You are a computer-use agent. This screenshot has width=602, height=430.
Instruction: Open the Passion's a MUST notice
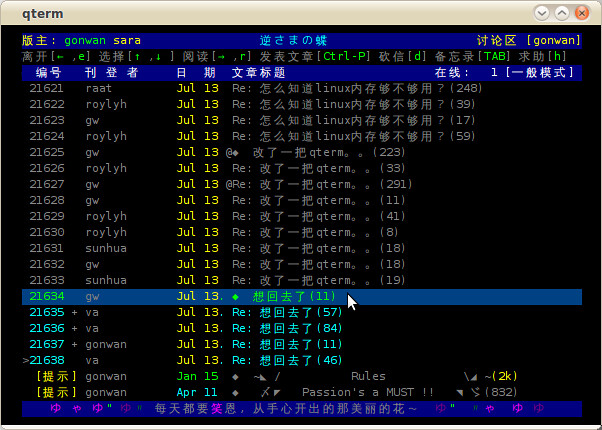[302, 392]
